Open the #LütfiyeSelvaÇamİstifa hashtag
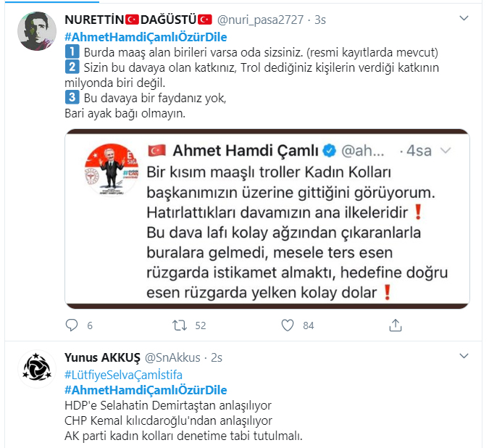 123,375
